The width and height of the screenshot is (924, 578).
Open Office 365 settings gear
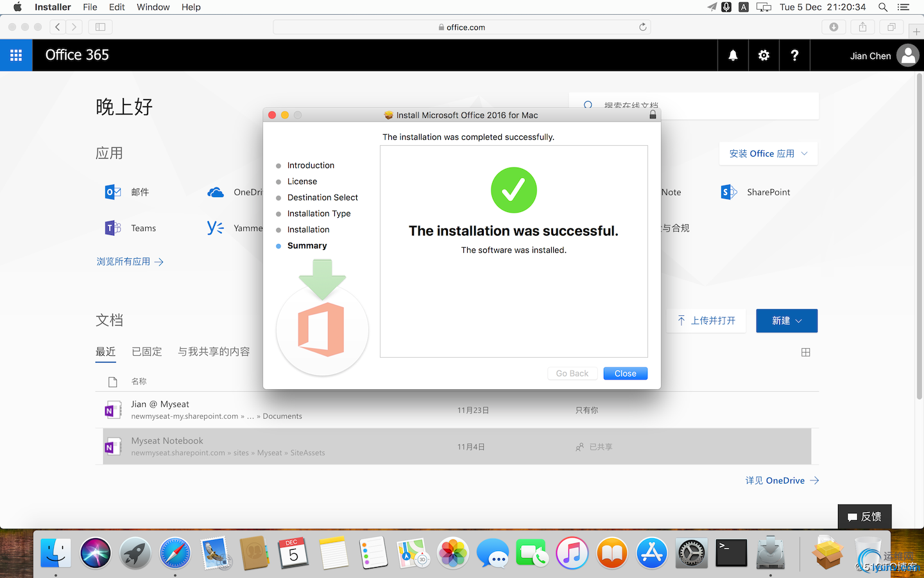764,55
